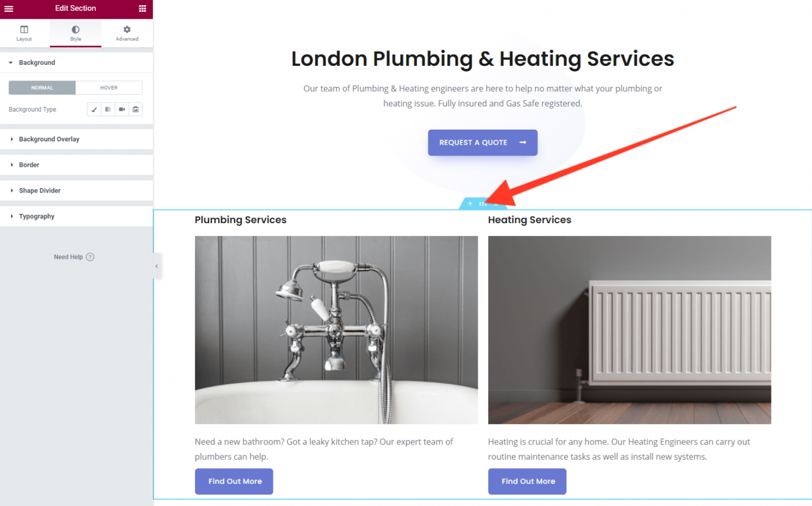Click the Need Help question mark icon
This screenshot has width=812, height=506.
(90, 257)
